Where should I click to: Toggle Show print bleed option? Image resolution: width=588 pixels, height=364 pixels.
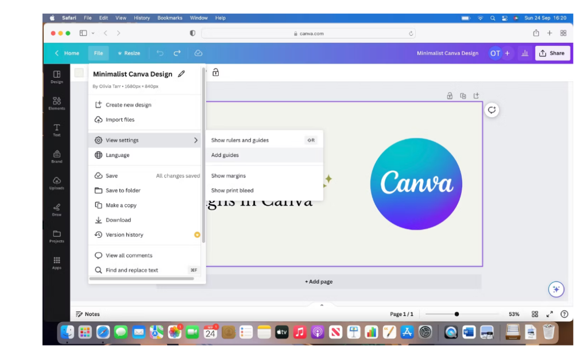[264, 191]
